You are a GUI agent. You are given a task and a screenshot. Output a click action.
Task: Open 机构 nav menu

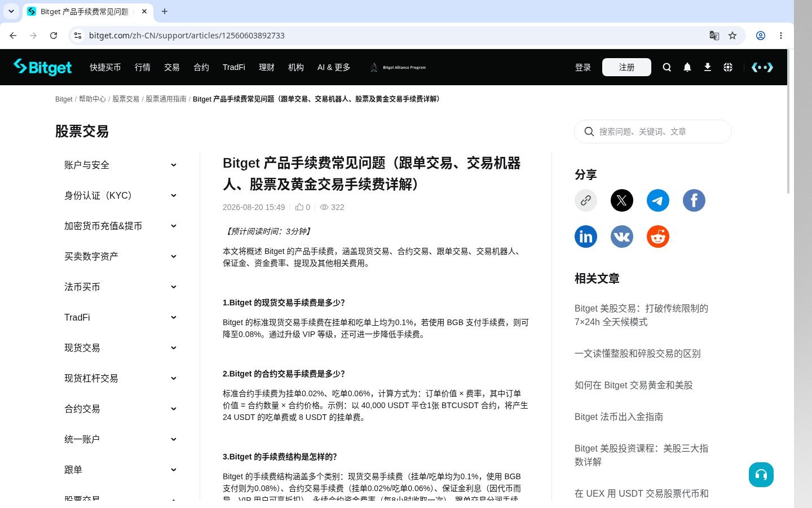coord(296,67)
